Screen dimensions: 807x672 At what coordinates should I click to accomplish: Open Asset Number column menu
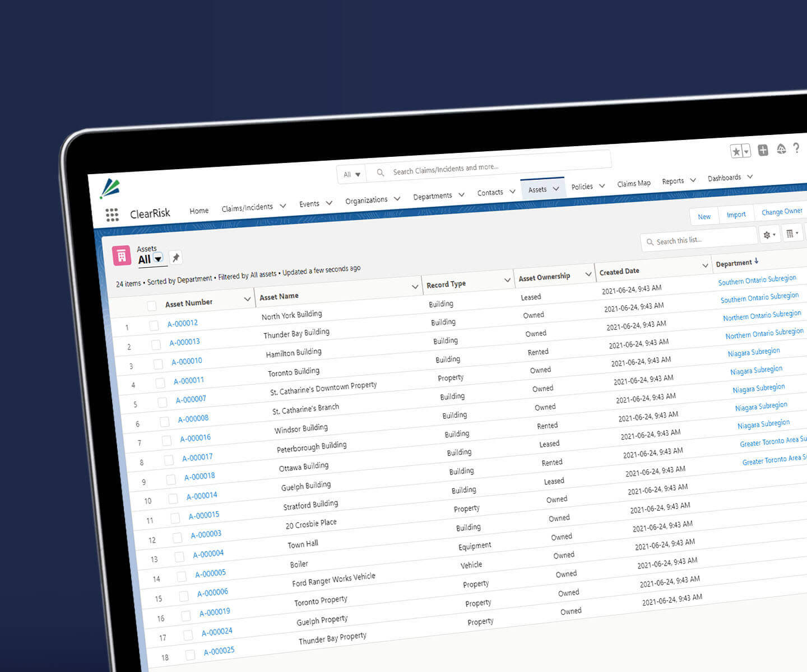[x=247, y=299]
